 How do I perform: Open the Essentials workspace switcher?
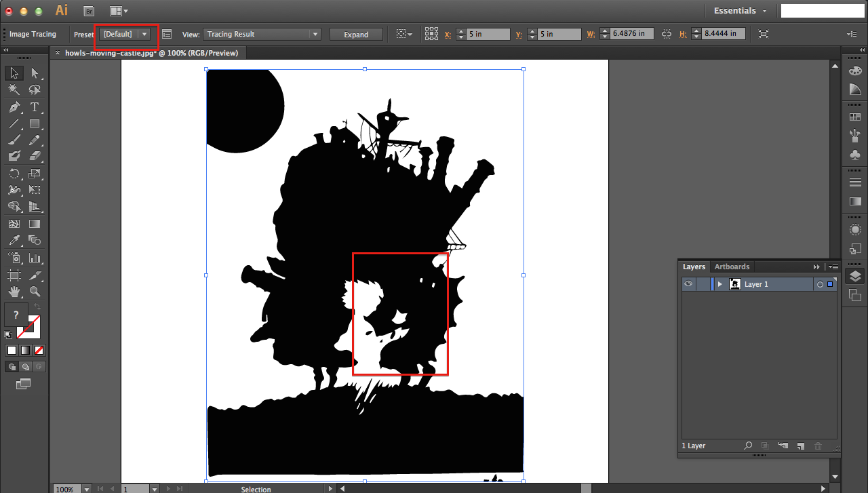(x=740, y=11)
